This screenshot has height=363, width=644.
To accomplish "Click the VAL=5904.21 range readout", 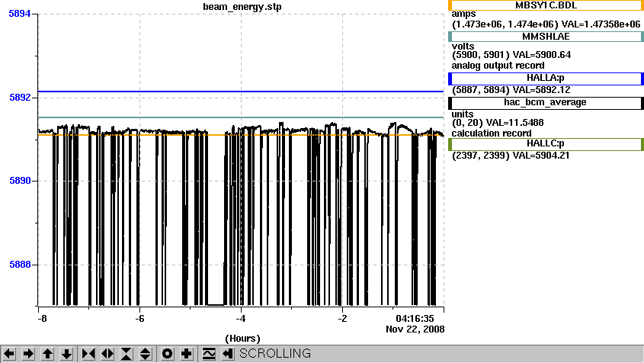I will click(511, 156).
